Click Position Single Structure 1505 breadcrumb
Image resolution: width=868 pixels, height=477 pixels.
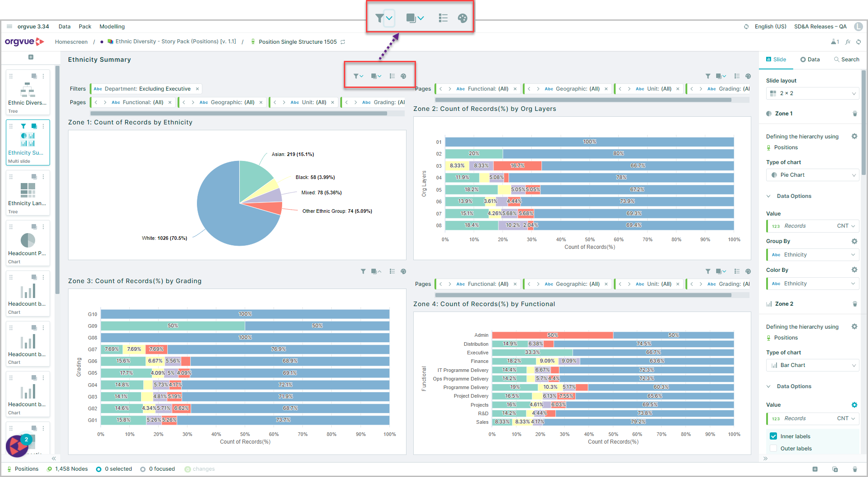[x=297, y=42]
